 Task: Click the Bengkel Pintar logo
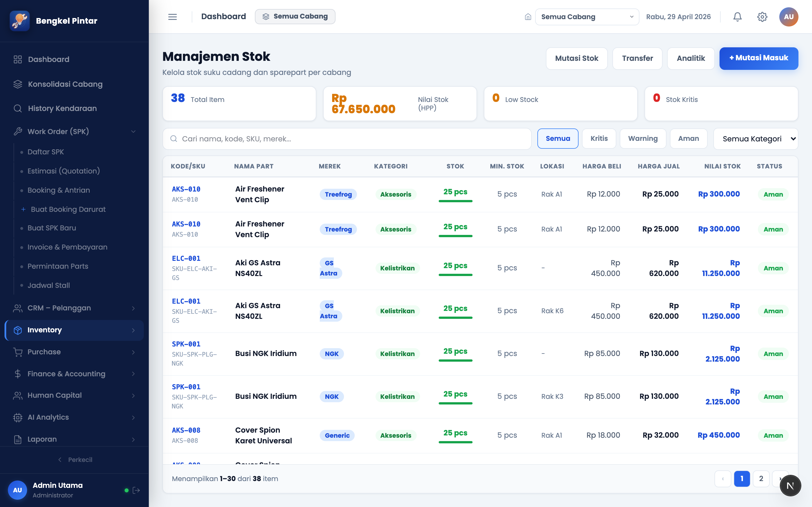coord(20,21)
